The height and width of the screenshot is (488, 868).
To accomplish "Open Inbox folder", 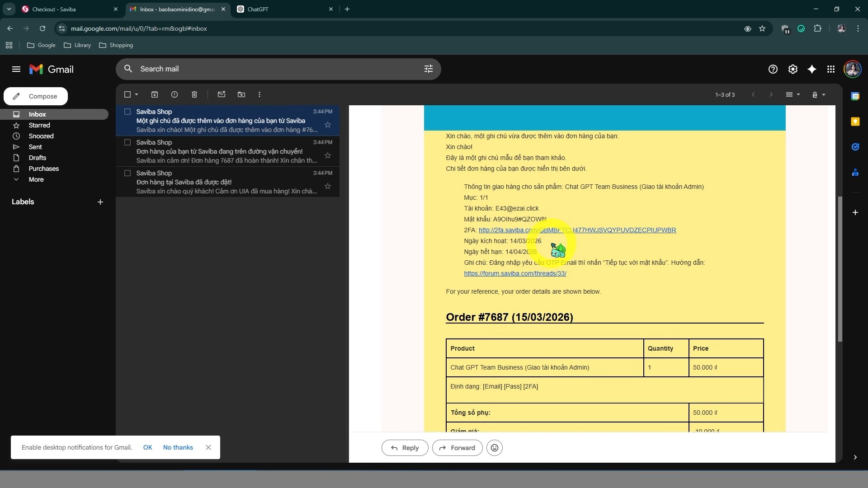I will (x=54, y=114).
